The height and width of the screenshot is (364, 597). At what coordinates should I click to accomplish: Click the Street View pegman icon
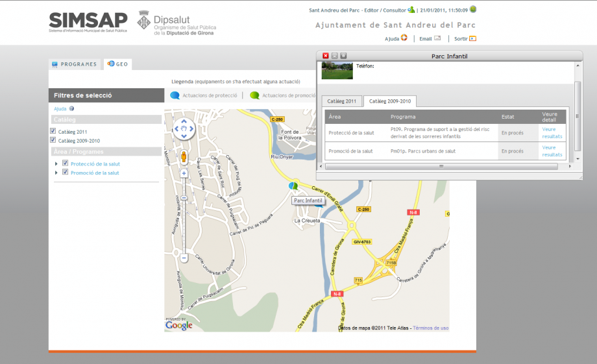pyautogui.click(x=184, y=156)
